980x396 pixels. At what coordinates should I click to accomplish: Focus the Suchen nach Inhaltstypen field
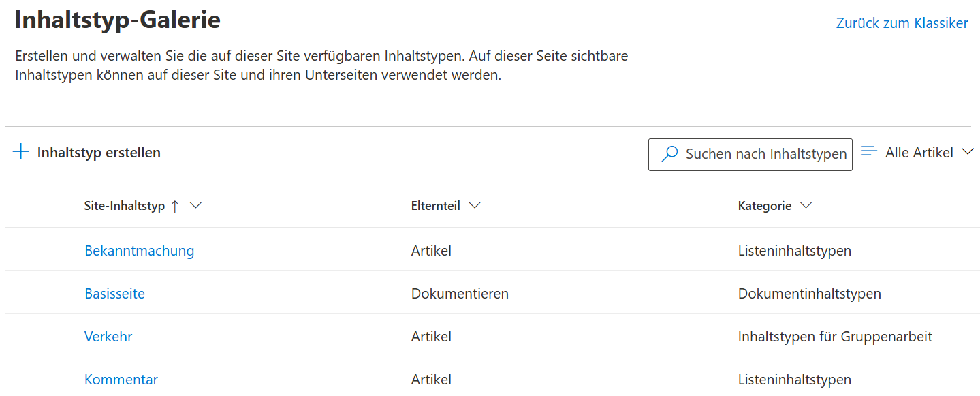(750, 154)
